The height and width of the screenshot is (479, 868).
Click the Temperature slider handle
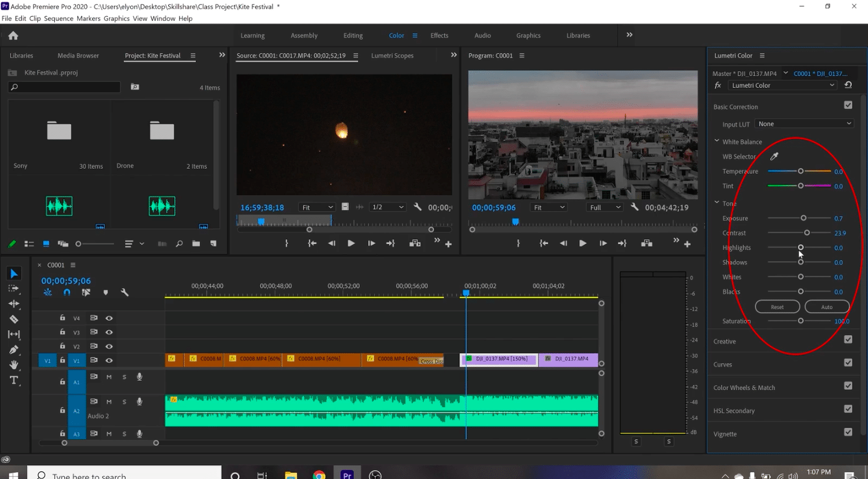(800, 171)
